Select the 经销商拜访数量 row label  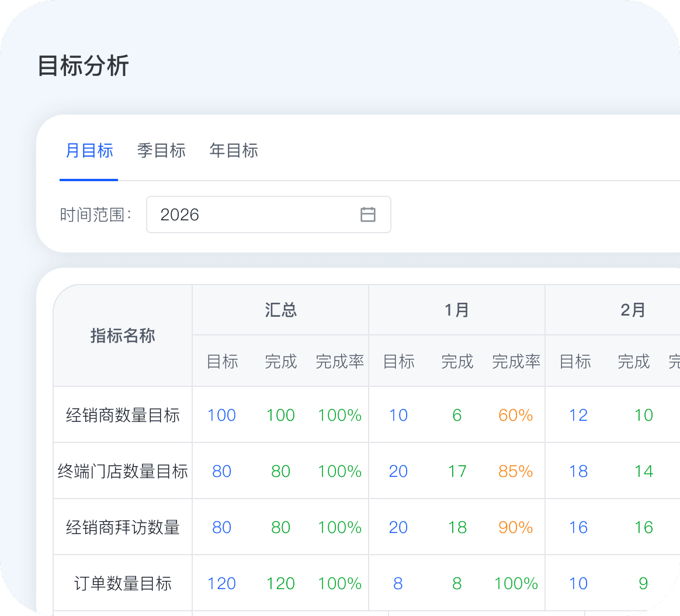pyautogui.click(x=123, y=528)
